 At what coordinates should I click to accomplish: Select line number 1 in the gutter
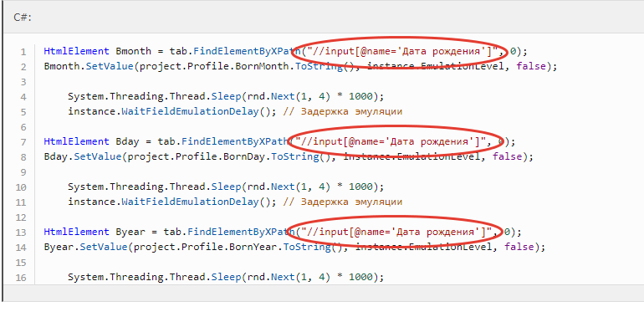click(23, 52)
